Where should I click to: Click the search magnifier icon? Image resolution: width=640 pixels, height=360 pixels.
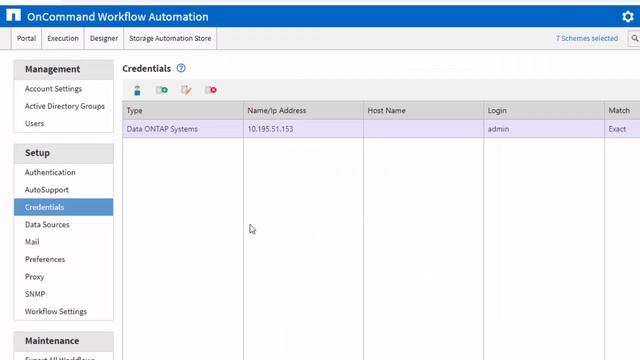point(634,38)
